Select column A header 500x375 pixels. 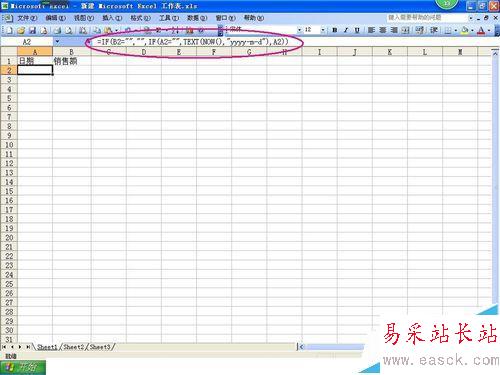pyautogui.click(x=35, y=52)
